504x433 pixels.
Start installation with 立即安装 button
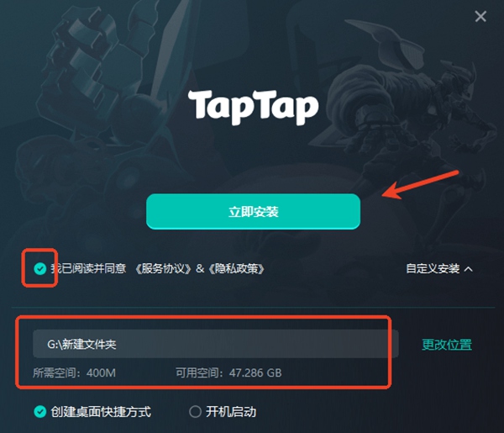pos(253,211)
